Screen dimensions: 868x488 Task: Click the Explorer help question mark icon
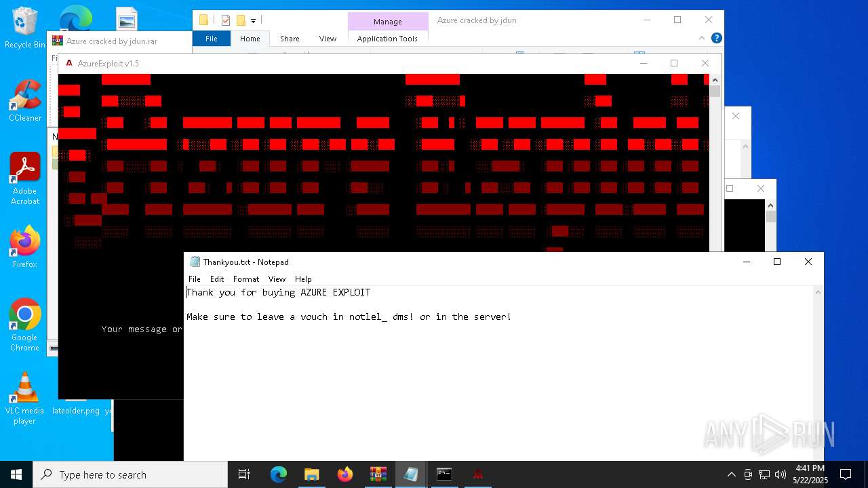[x=716, y=39]
